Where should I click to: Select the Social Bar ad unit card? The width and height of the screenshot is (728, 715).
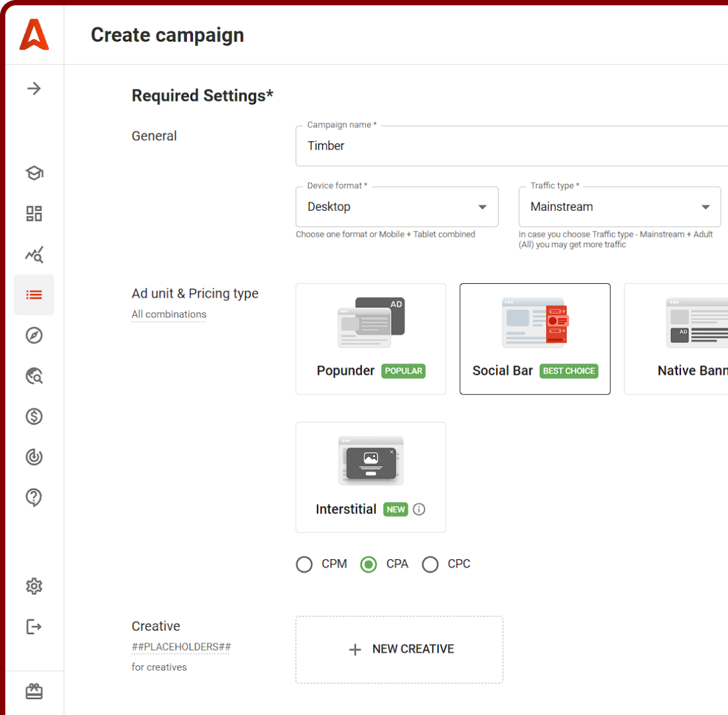click(534, 339)
